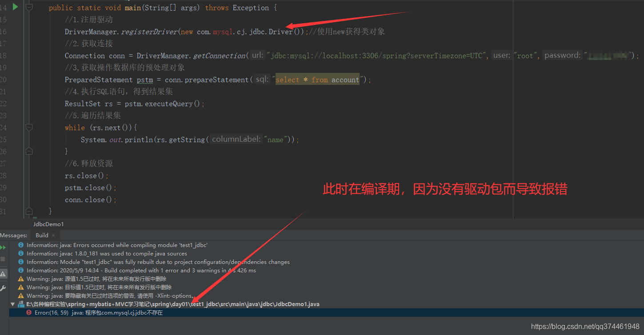The height and width of the screenshot is (335, 644).
Task: Open build settings wrench icon
Action: [x=3, y=288]
